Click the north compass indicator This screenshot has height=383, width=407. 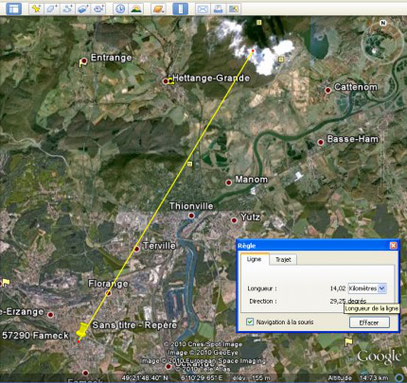point(383,23)
